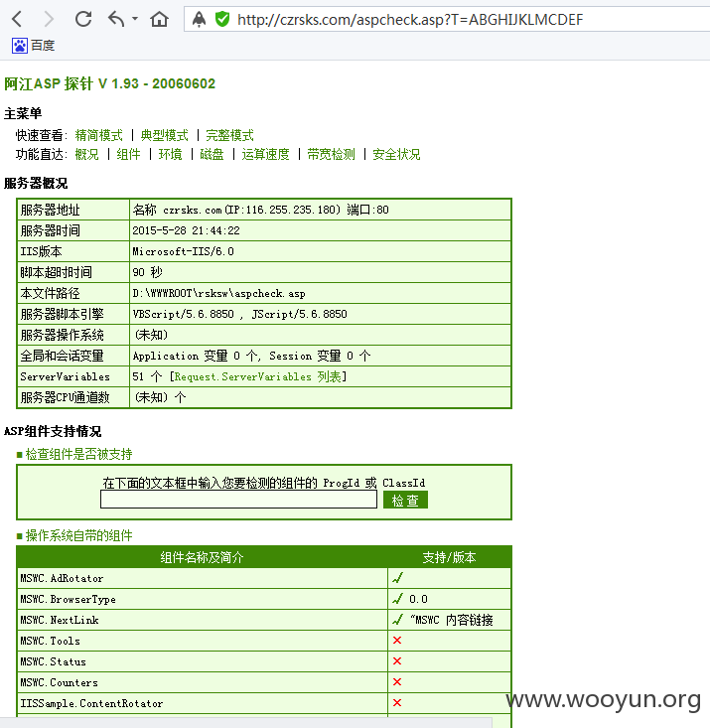Click the red X for MSWC.Status
Viewport: 710px width, 728px height.
[397, 661]
